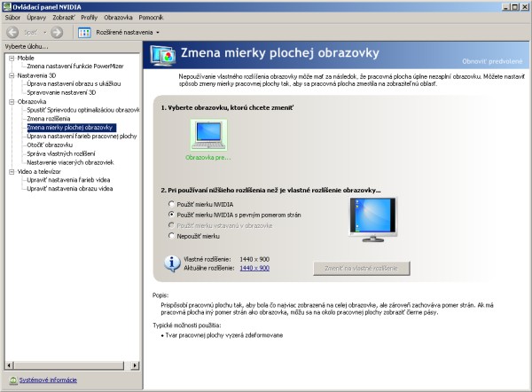
Task: Click the Forward arrow icon in toolbar
Action: [57, 32]
